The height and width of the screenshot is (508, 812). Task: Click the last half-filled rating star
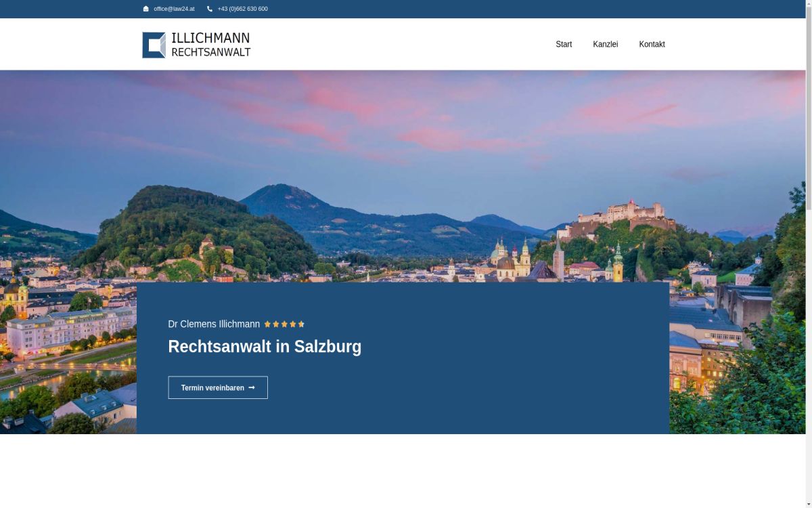pos(301,324)
